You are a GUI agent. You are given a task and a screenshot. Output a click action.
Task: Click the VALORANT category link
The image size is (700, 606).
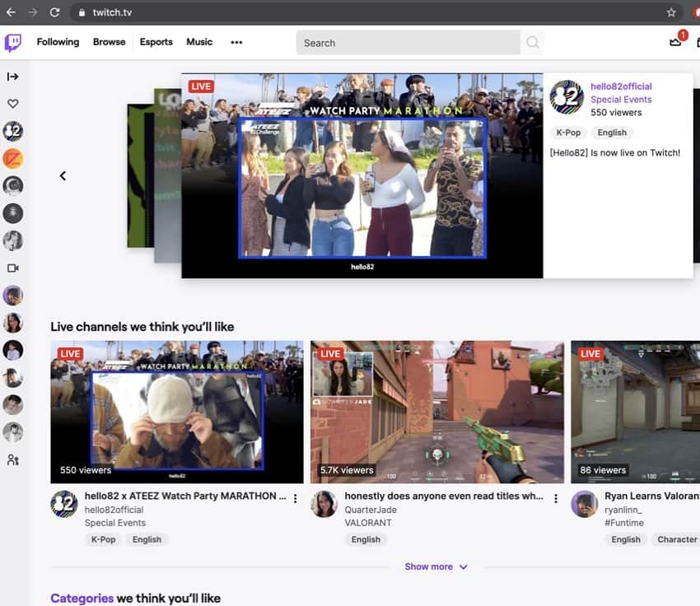pos(368,523)
